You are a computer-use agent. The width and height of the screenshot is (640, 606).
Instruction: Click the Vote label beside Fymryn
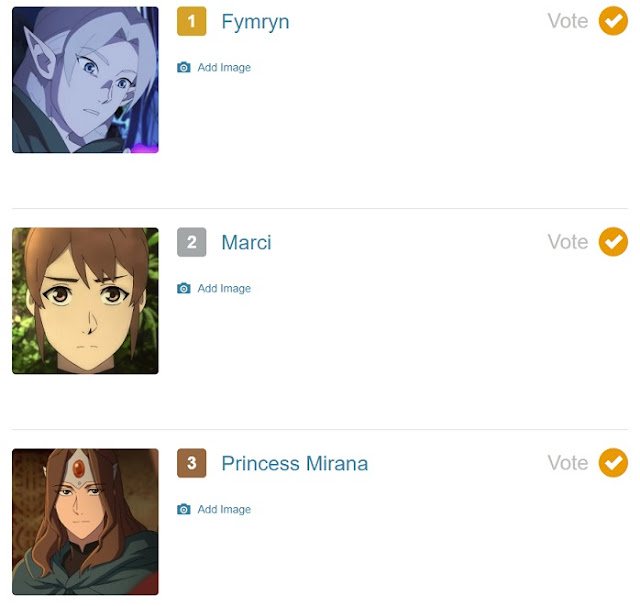568,21
